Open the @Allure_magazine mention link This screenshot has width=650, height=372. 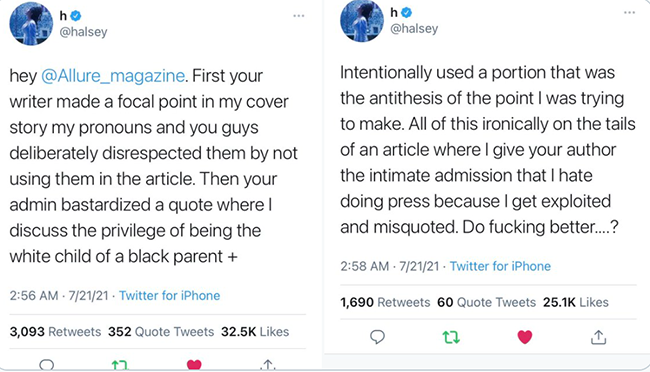click(x=113, y=76)
